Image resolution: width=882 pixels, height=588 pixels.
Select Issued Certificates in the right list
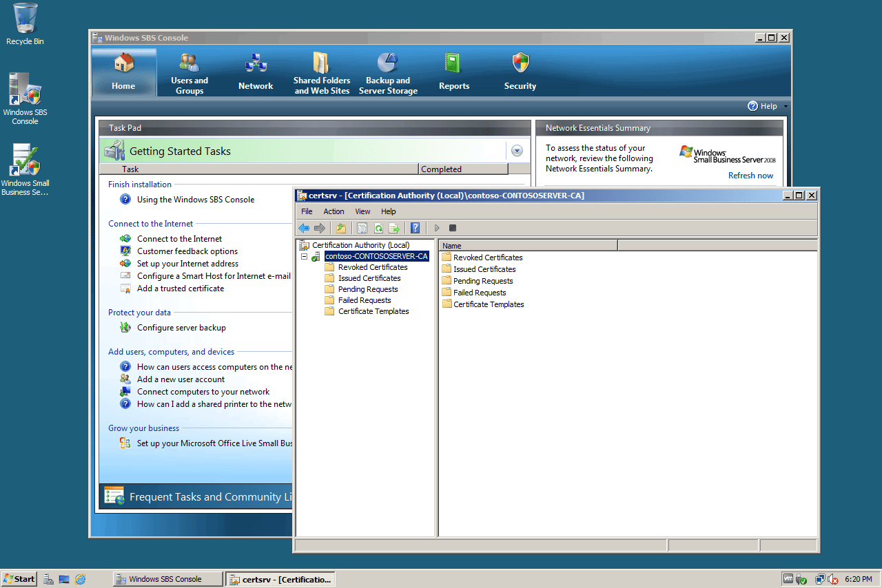(x=484, y=269)
